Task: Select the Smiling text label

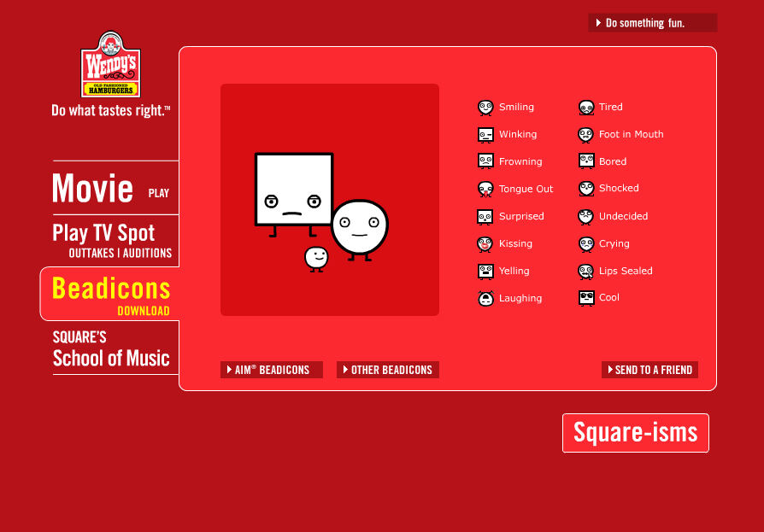Action: [516, 107]
